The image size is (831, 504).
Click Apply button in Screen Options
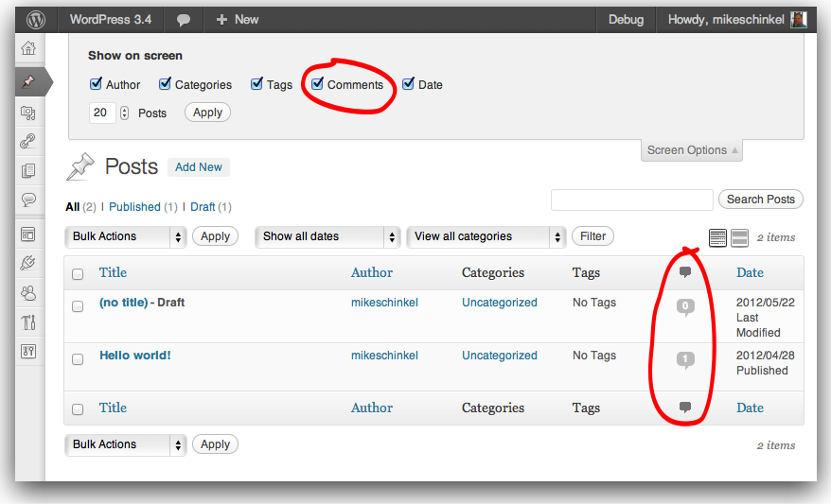coord(208,113)
